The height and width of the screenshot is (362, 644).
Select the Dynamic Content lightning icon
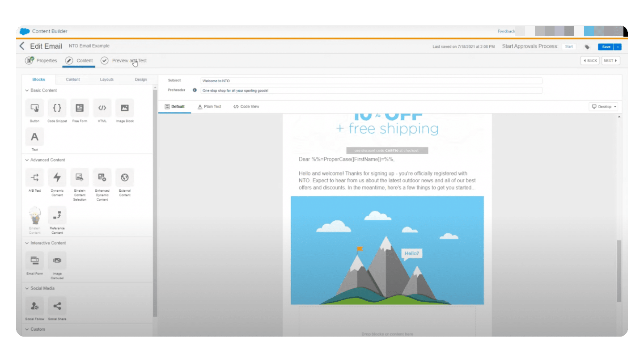(x=57, y=177)
